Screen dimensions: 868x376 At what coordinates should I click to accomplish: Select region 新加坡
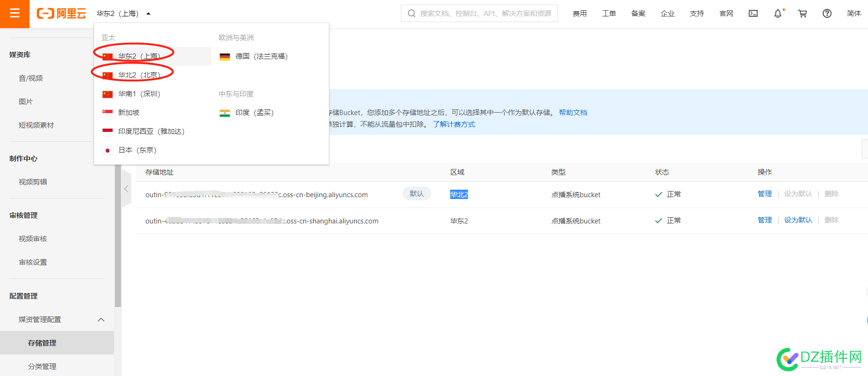[x=153, y=113]
